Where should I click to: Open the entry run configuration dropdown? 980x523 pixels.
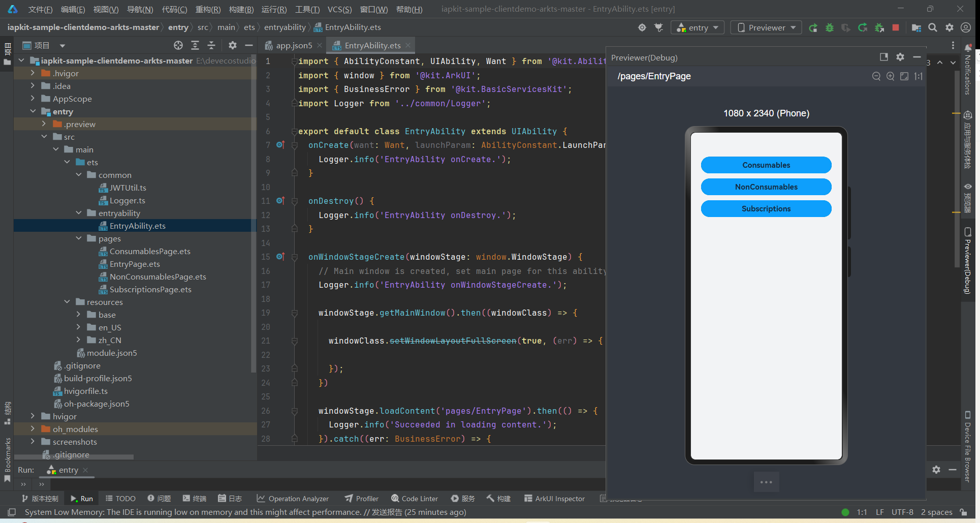point(698,27)
